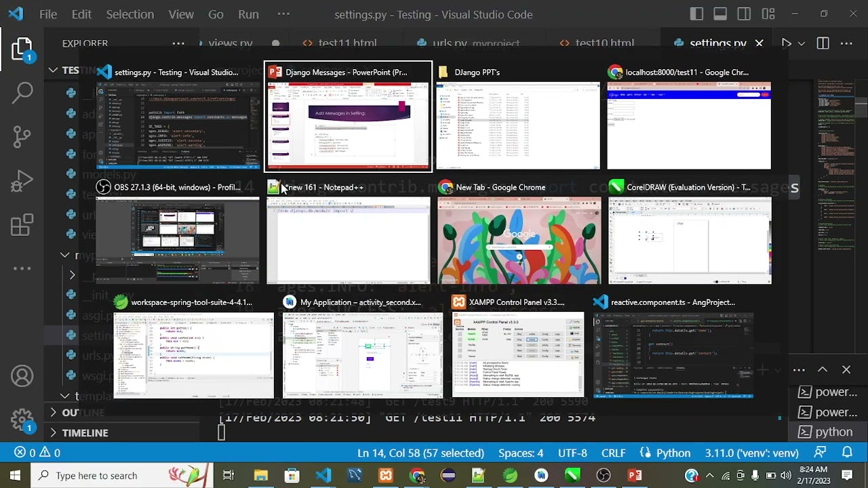868x488 pixels.
Task: Switch to the reactive.component.ts AngProject window
Action: tap(673, 346)
